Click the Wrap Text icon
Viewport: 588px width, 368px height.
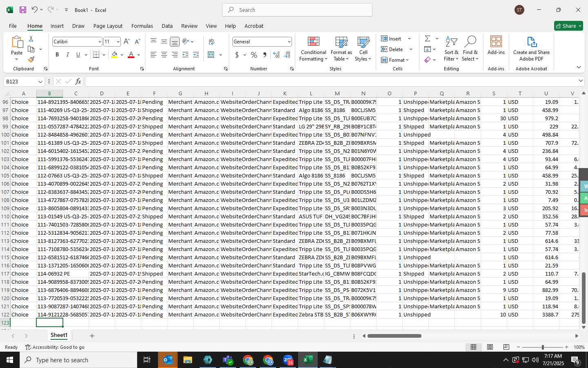click(212, 42)
